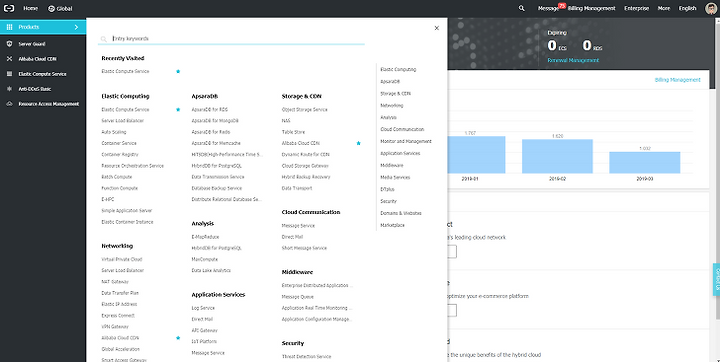Click the Alibaba Cloud CDN sidebar icon

[9, 59]
